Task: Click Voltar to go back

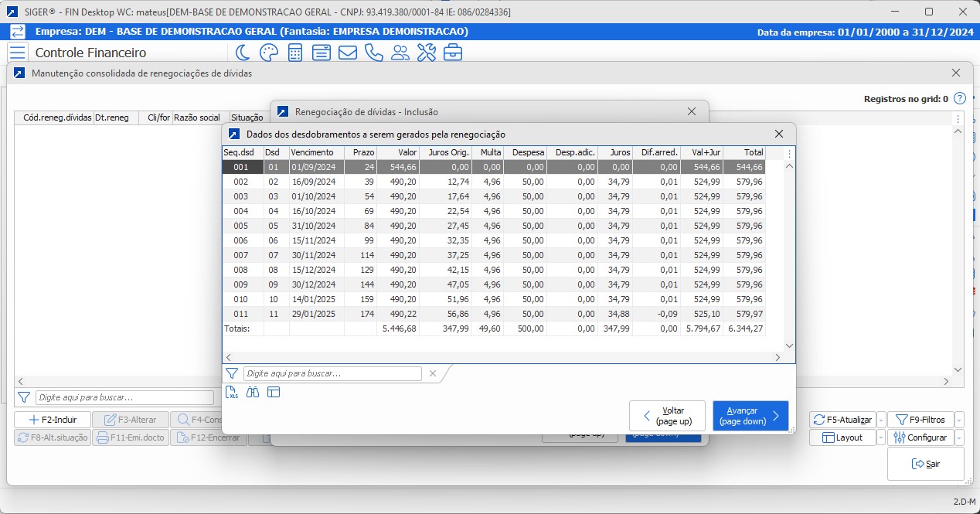Action: coord(667,416)
